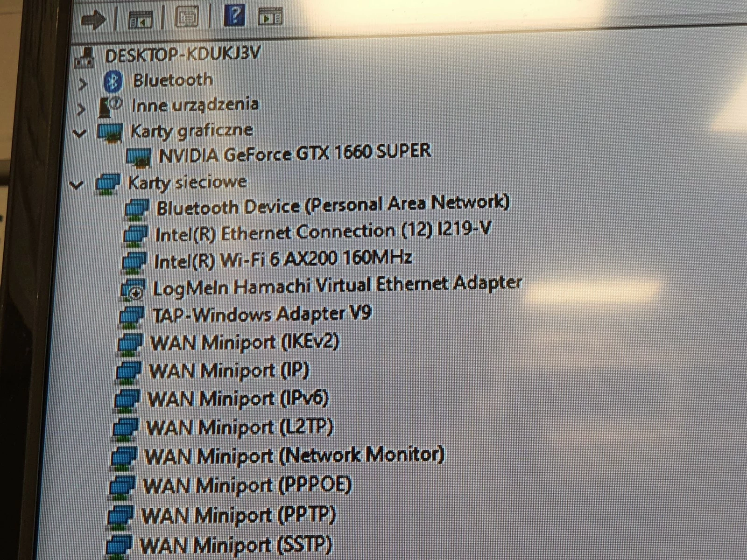Expand the Inne urządzenia category arrow
The height and width of the screenshot is (560, 747).
point(81,109)
